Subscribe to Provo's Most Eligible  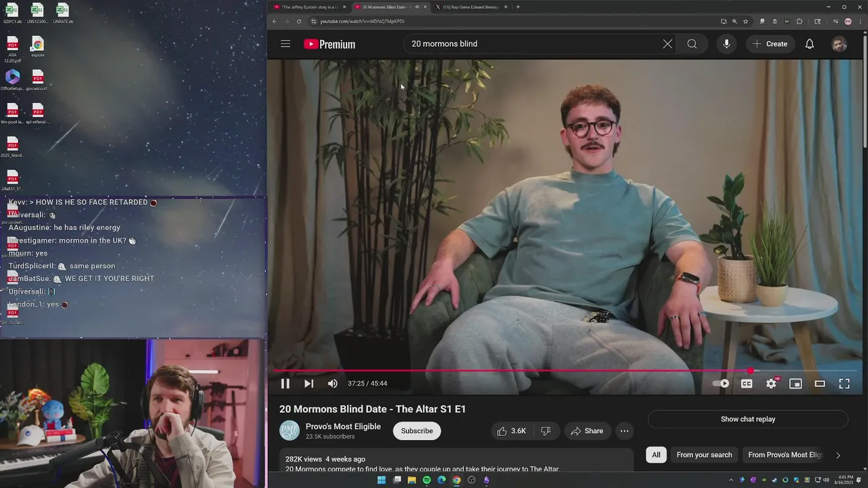[x=417, y=431]
